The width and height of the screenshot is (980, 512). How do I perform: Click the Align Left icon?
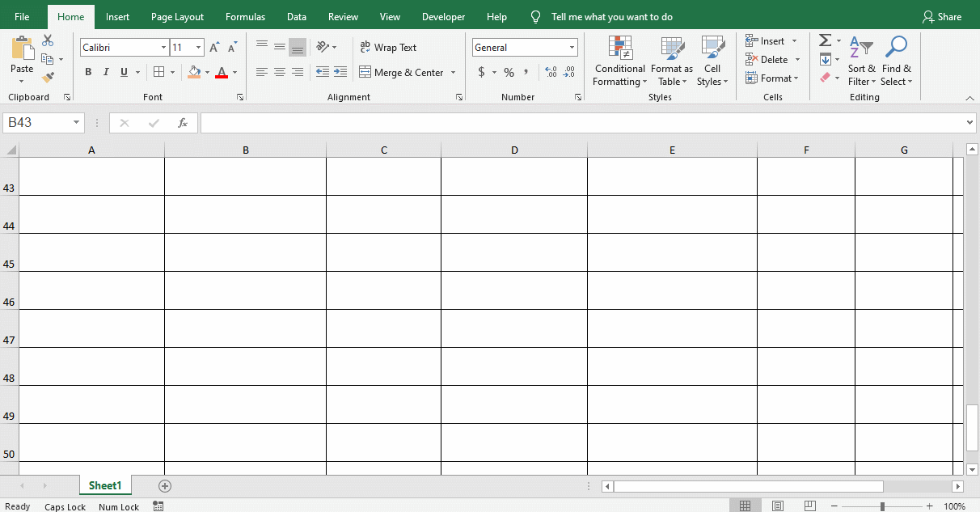(262, 72)
